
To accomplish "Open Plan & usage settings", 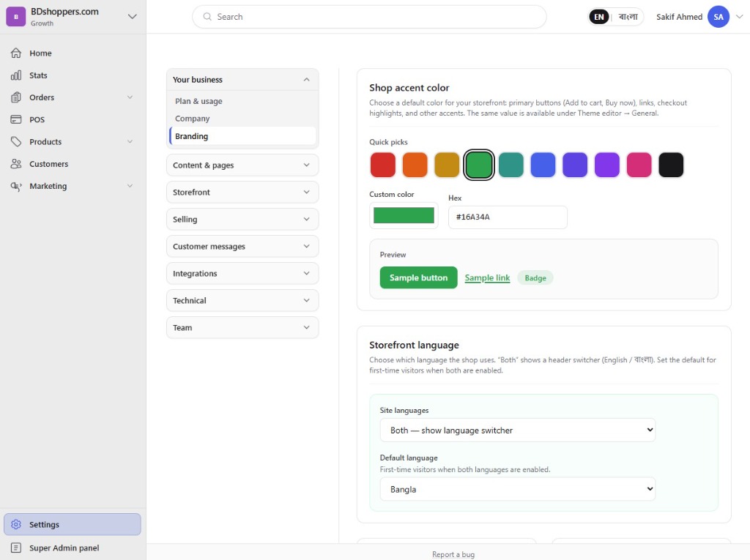I will pyautogui.click(x=198, y=101).
